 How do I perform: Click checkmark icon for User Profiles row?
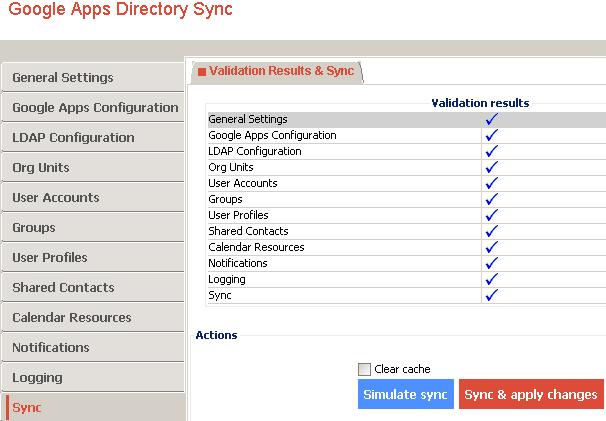pos(492,215)
